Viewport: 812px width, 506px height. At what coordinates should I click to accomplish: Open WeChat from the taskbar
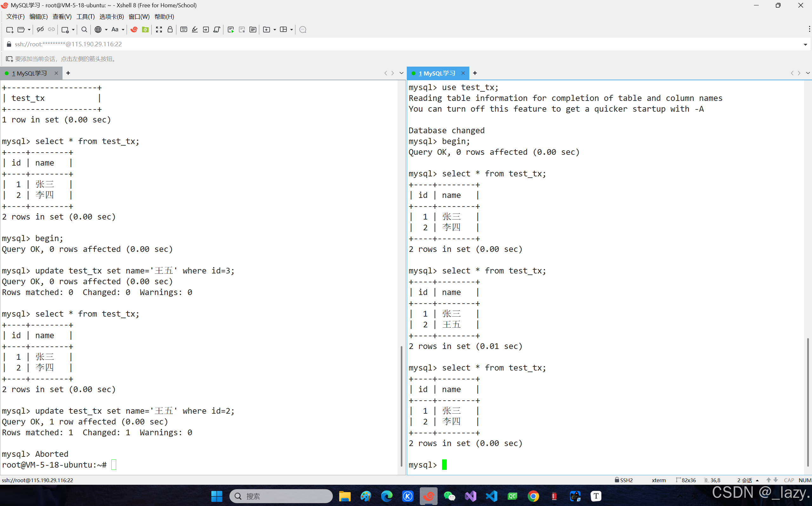point(449,496)
